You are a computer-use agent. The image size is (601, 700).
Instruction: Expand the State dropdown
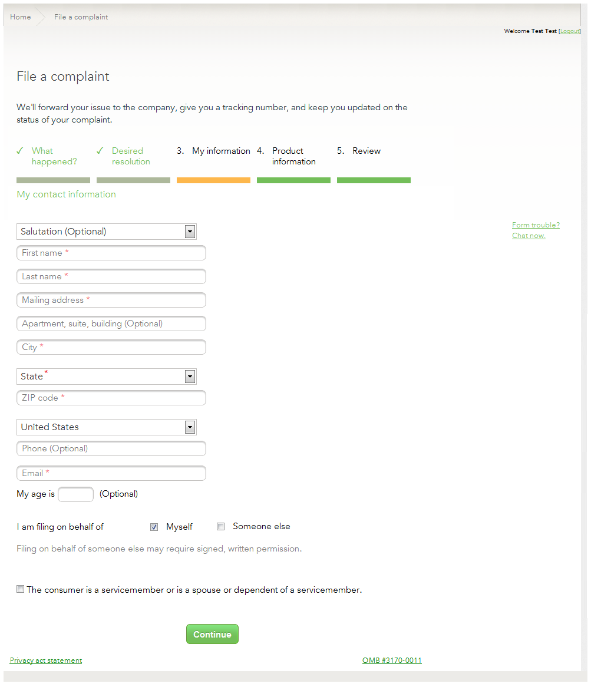pos(106,377)
